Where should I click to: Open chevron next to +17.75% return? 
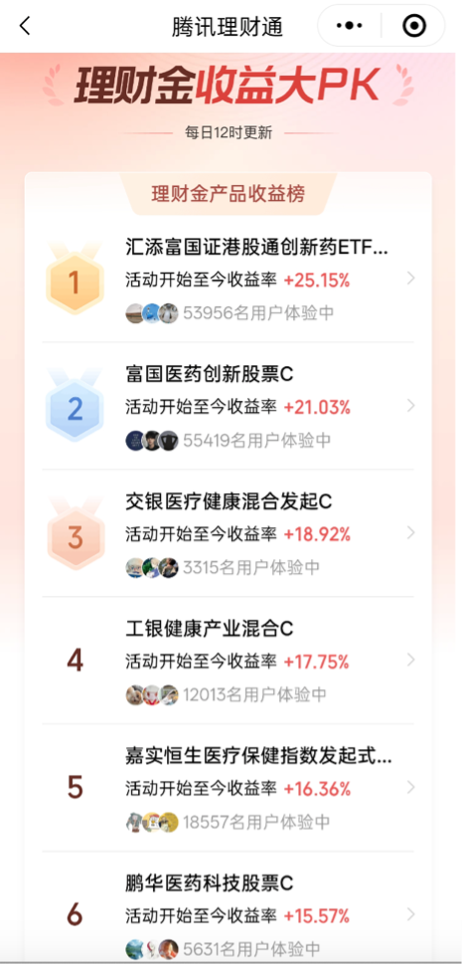tap(411, 660)
